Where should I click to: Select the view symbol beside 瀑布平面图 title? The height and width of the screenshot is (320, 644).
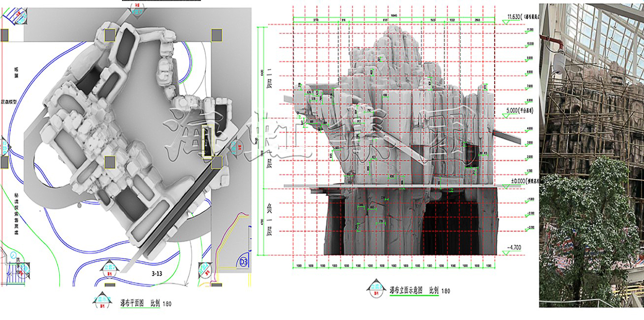(x=102, y=300)
